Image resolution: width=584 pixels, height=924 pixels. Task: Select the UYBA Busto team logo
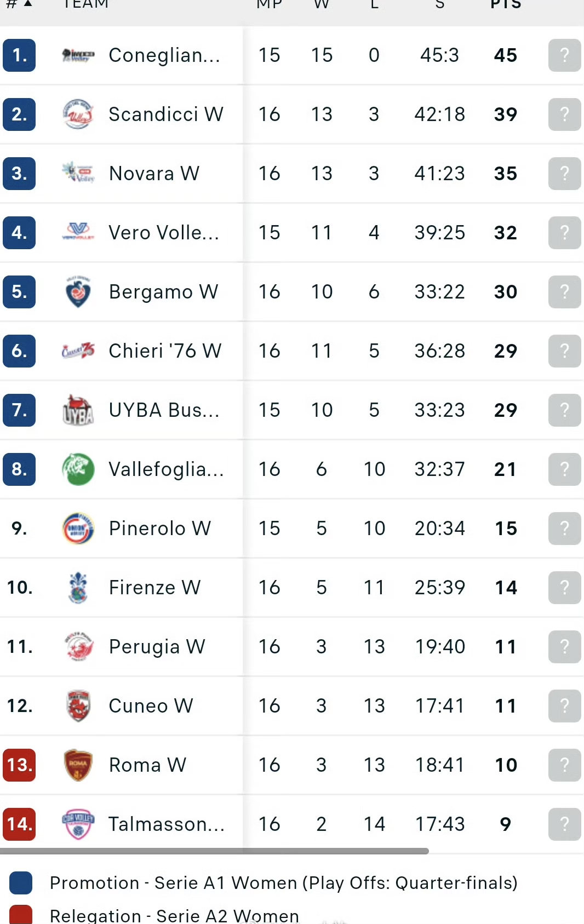[x=78, y=410]
